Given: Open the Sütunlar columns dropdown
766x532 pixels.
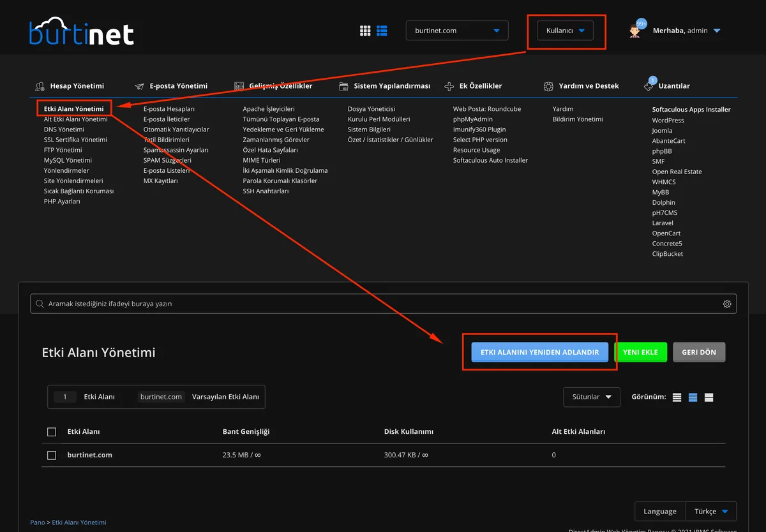Looking at the screenshot, I should 592,397.
